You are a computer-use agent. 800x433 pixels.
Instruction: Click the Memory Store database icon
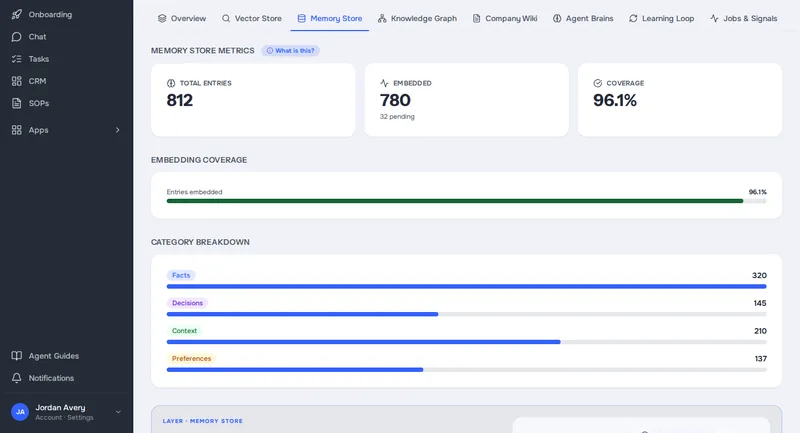click(x=302, y=18)
